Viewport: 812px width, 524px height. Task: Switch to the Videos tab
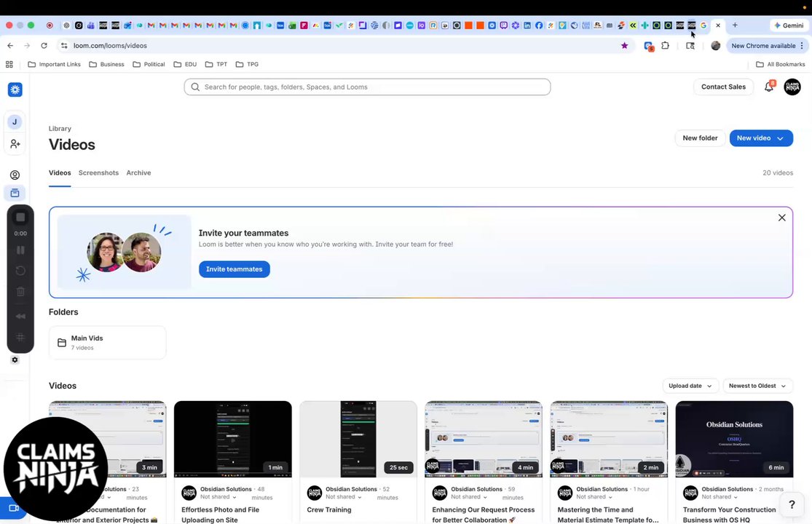tap(60, 172)
